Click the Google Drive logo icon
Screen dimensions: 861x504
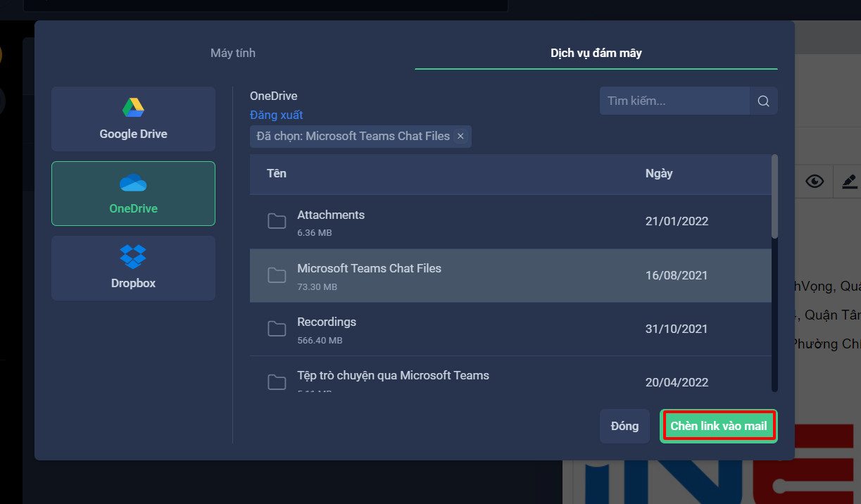pyautogui.click(x=133, y=107)
